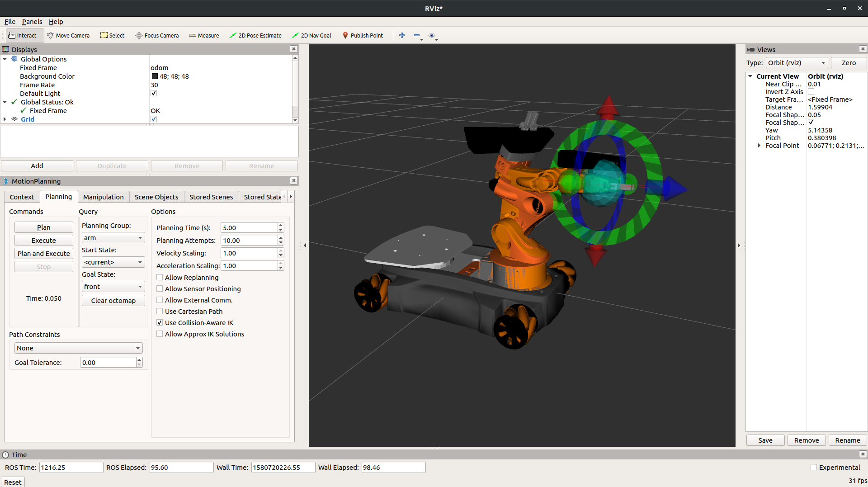
Task: Close the MotionPlanning panel
Action: [x=294, y=180]
